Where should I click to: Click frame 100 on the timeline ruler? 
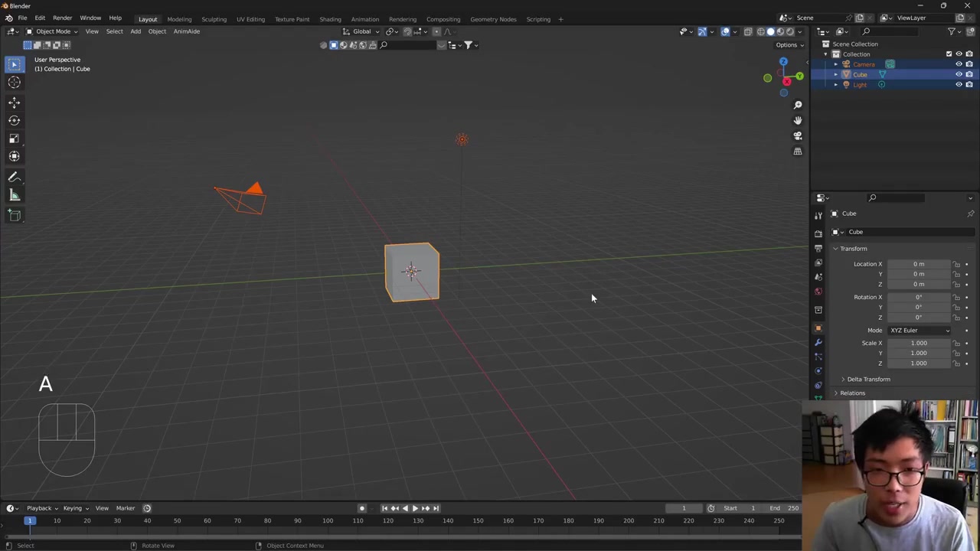coord(328,521)
